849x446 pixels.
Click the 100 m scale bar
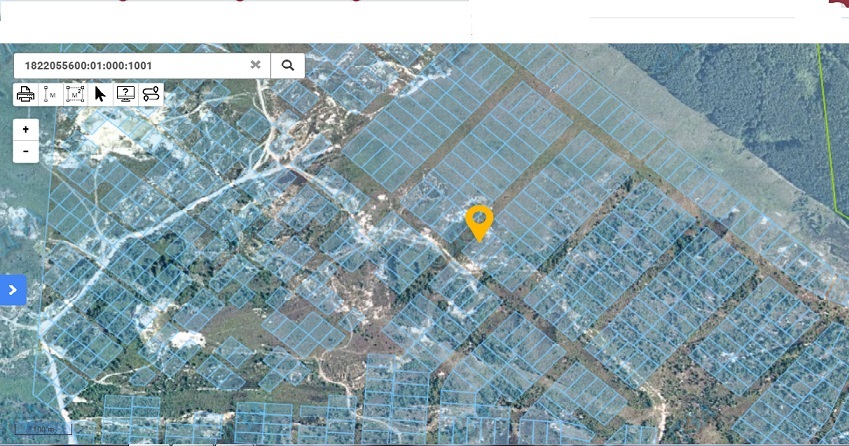point(43,429)
